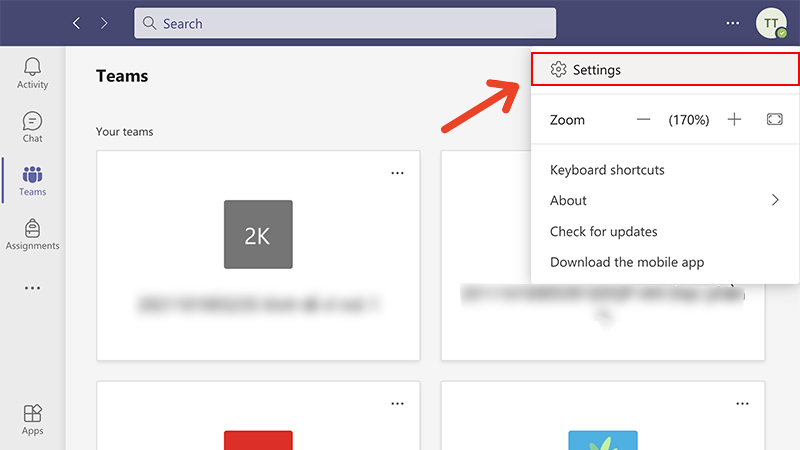This screenshot has width=800, height=450.
Task: Open the red team tile
Action: [x=258, y=440]
